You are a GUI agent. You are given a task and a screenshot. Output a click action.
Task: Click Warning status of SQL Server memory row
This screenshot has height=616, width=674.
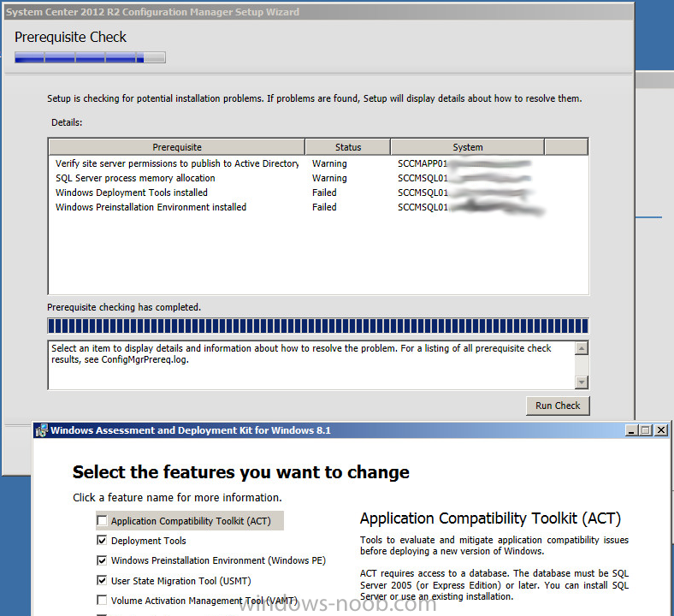(329, 178)
